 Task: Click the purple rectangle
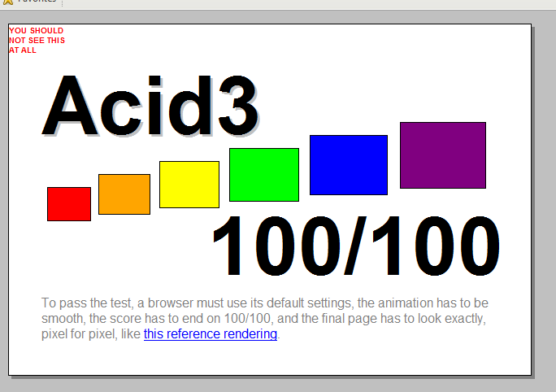click(443, 155)
